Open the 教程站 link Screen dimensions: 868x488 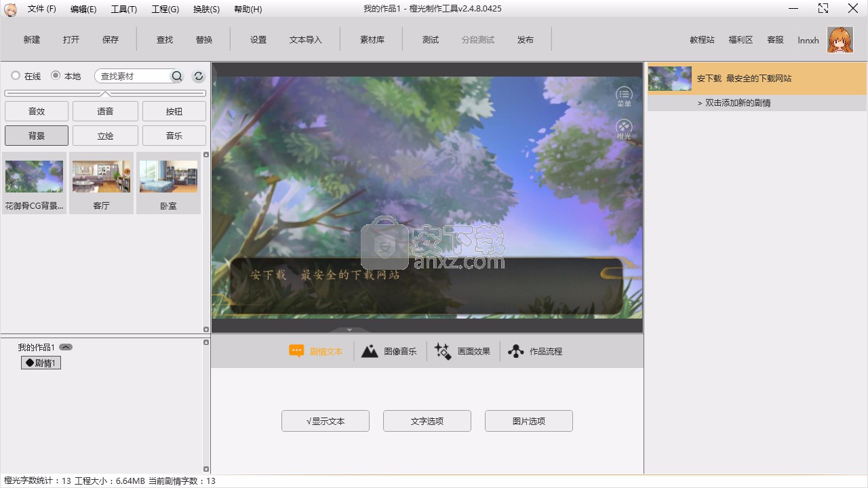(702, 40)
